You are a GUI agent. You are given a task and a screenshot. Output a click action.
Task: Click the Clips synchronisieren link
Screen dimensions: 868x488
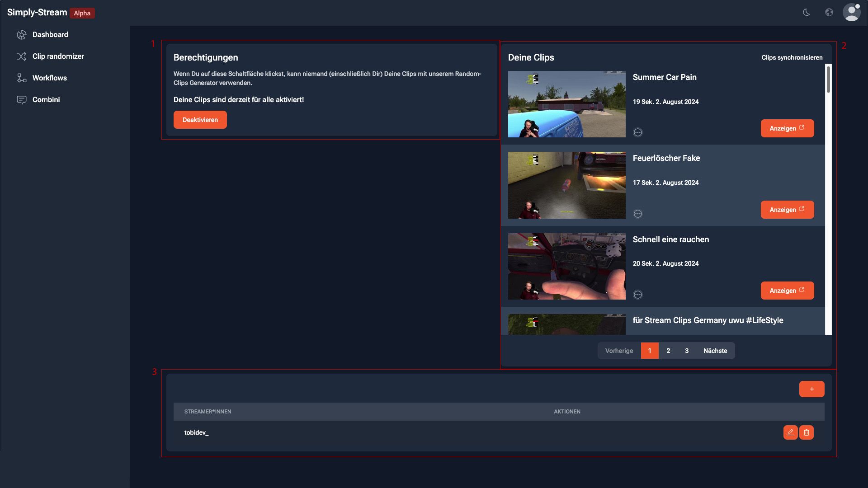(792, 57)
